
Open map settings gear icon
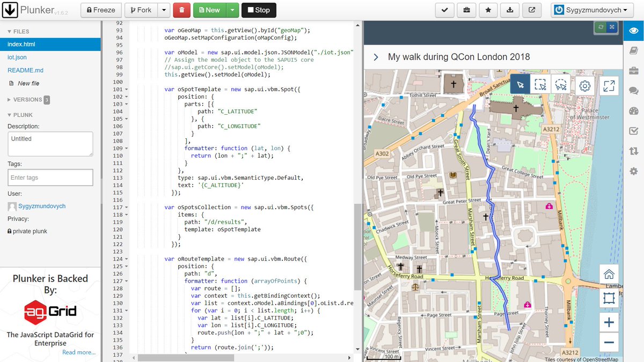pyautogui.click(x=585, y=86)
